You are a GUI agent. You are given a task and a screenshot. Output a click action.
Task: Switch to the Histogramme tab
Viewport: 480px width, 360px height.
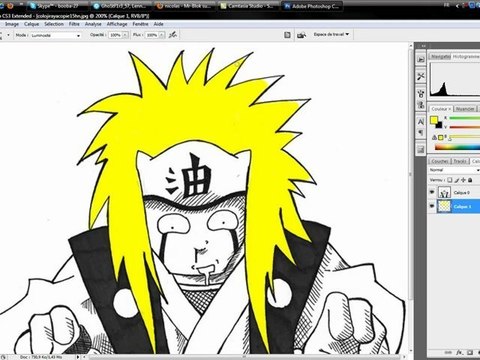point(466,57)
